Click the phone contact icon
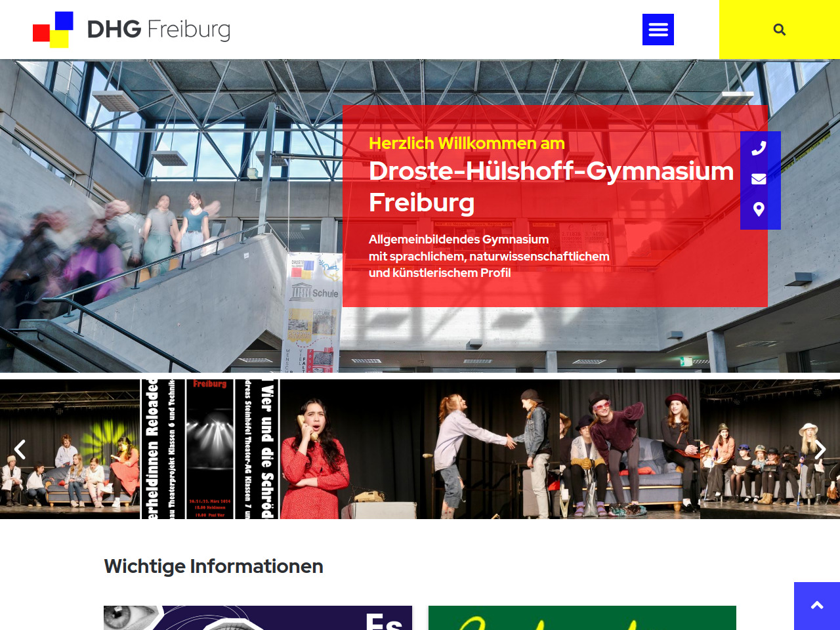The height and width of the screenshot is (630, 840). [x=759, y=149]
